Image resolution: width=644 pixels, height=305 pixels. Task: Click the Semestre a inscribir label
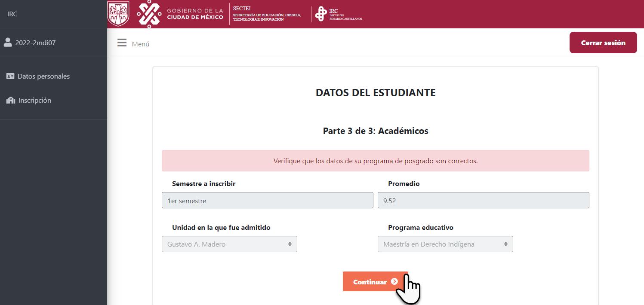coord(204,183)
